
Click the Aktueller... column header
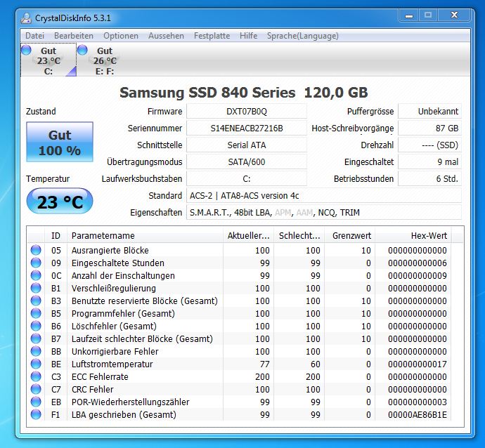point(248,236)
